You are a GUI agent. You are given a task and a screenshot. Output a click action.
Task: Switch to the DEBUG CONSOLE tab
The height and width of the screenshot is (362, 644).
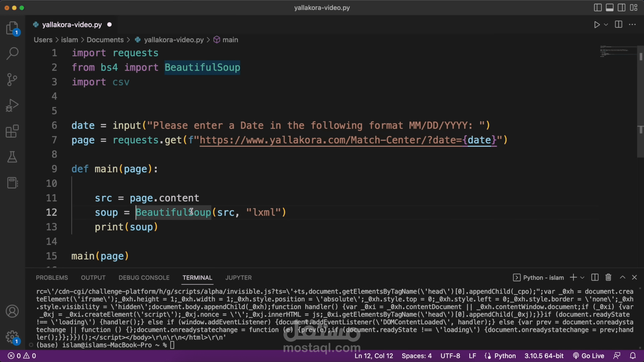(144, 278)
